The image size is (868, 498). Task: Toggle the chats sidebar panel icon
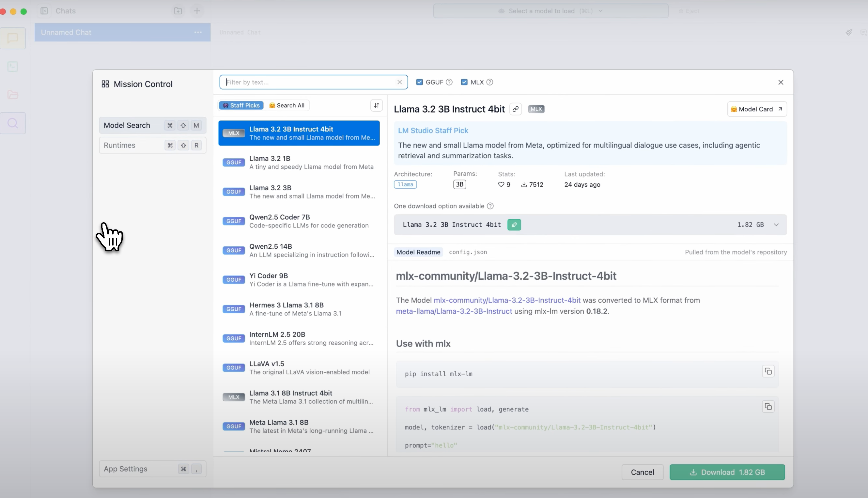point(44,11)
